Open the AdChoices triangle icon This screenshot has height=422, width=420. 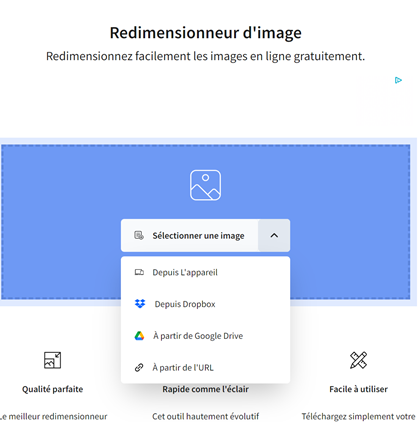point(398,80)
